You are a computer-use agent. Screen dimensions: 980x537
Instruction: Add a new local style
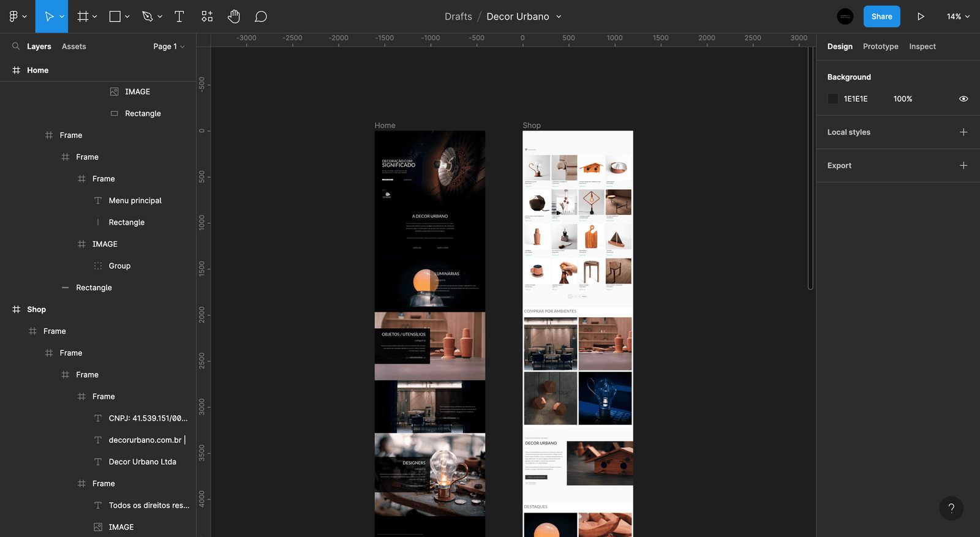pyautogui.click(x=963, y=132)
